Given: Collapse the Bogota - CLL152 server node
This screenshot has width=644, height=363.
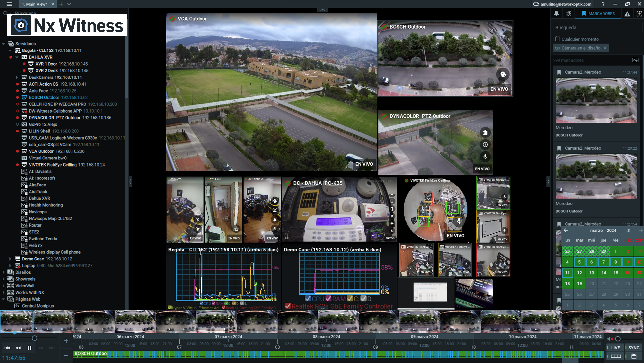Looking at the screenshot, I should [10, 50].
